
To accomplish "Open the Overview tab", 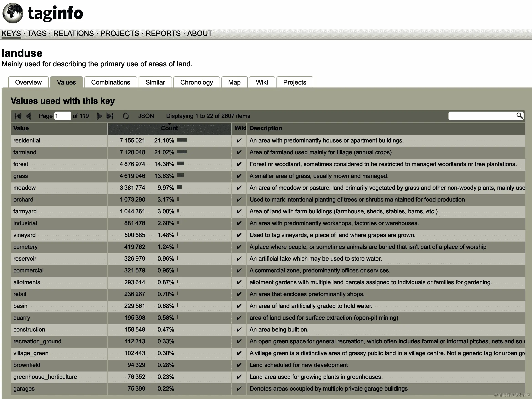I will click(28, 82).
